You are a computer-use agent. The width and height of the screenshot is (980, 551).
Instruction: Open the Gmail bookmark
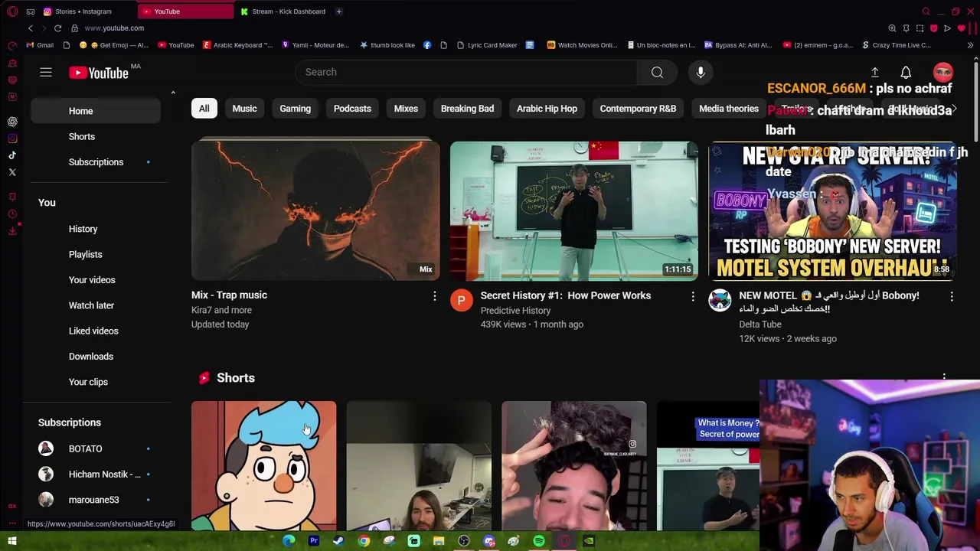point(40,45)
